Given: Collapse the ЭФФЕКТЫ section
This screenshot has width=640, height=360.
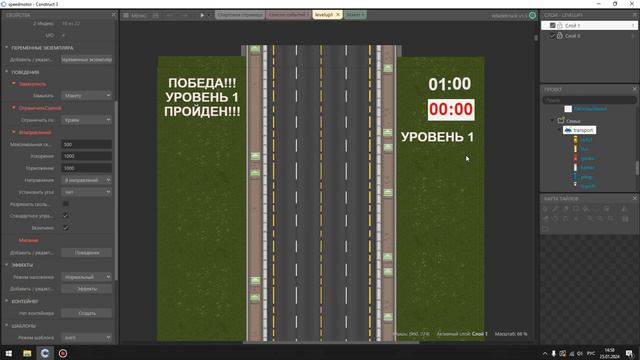Looking at the screenshot, I should coord(7,264).
